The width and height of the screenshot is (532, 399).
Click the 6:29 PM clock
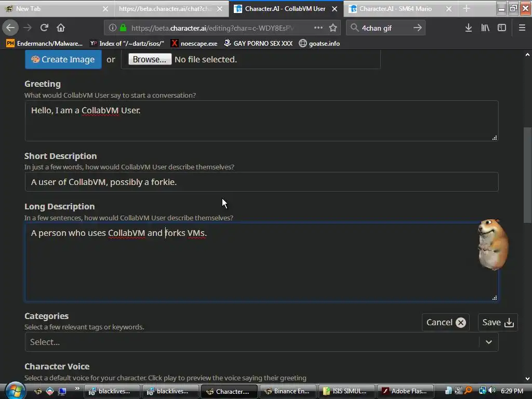pyautogui.click(x=512, y=391)
